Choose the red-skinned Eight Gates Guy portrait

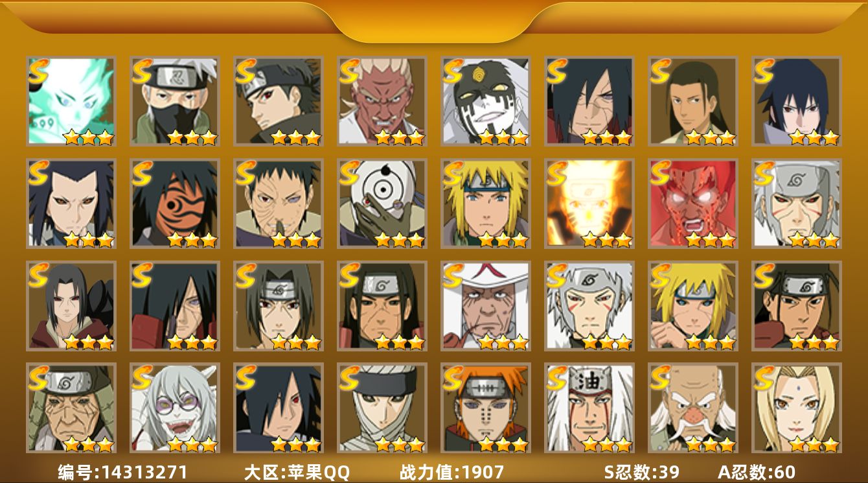pos(693,204)
